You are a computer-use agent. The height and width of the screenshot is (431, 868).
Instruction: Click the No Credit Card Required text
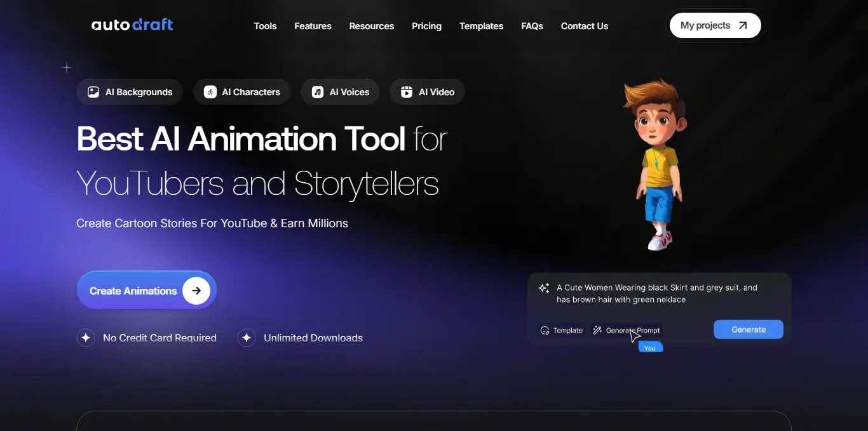point(159,338)
